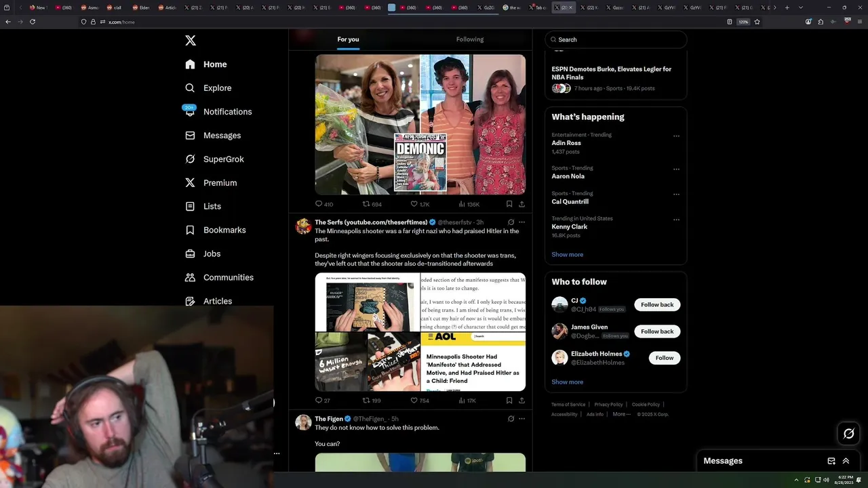Follow back James Given
This screenshot has height=488, width=868.
click(x=657, y=331)
